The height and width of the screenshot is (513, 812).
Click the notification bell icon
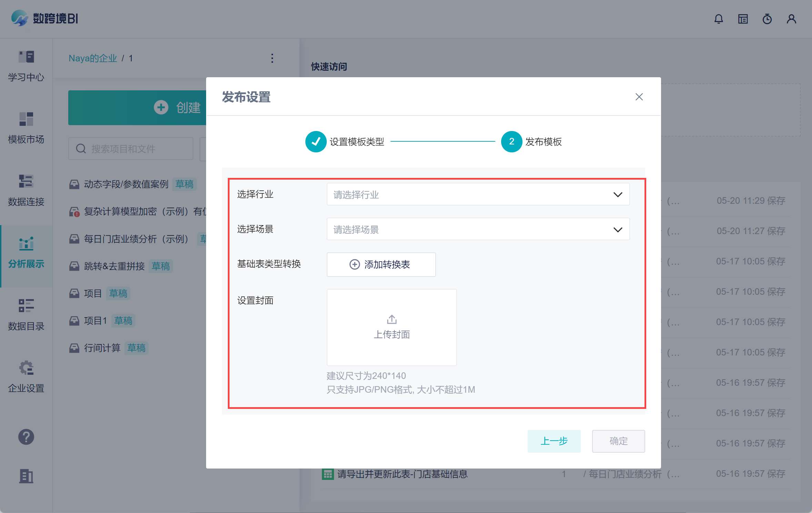[x=719, y=19]
